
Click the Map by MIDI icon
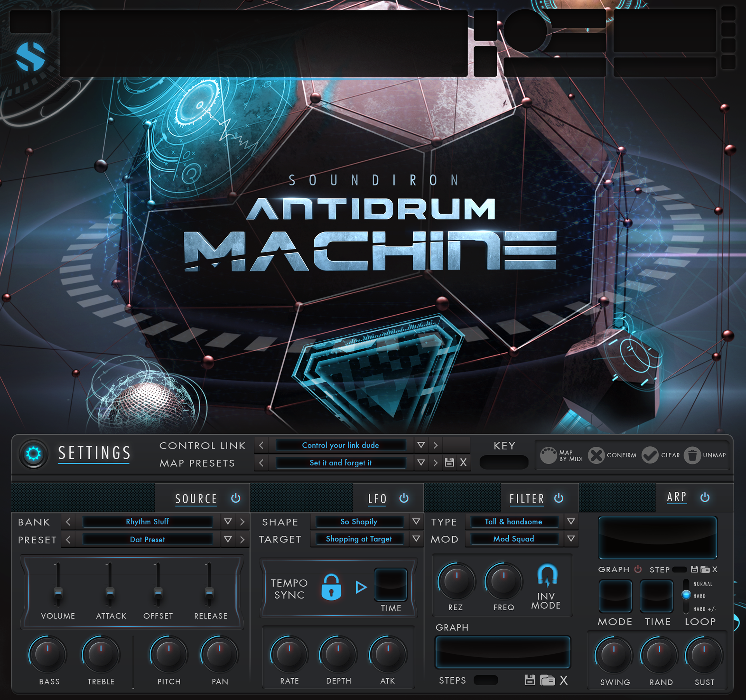pos(548,455)
